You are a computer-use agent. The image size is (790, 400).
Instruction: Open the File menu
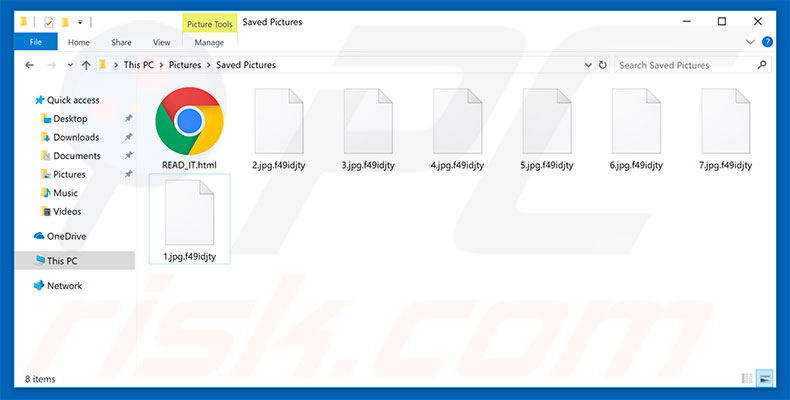(36, 42)
